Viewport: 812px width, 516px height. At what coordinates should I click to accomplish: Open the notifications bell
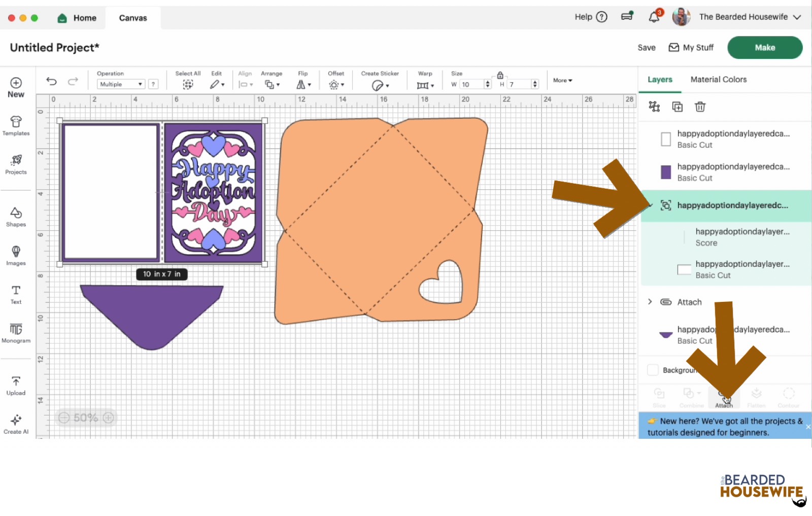pyautogui.click(x=654, y=17)
